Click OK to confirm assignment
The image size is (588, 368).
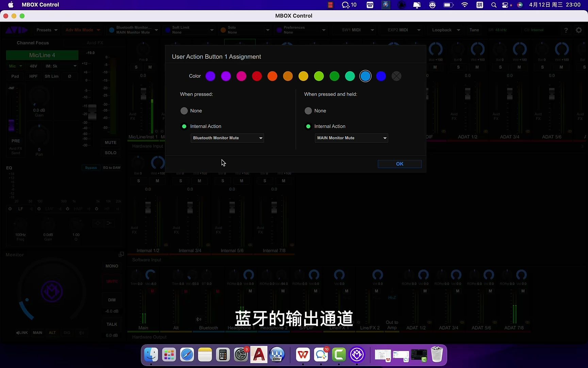click(399, 164)
